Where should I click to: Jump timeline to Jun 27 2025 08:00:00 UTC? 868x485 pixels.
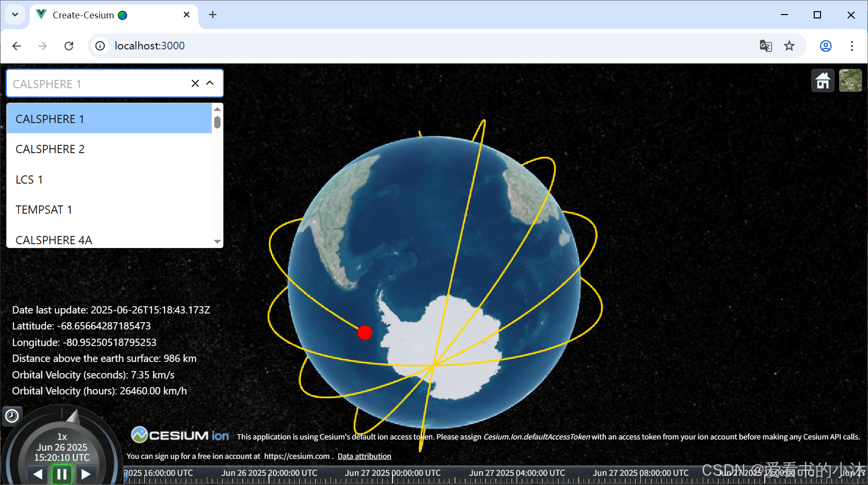(641, 473)
